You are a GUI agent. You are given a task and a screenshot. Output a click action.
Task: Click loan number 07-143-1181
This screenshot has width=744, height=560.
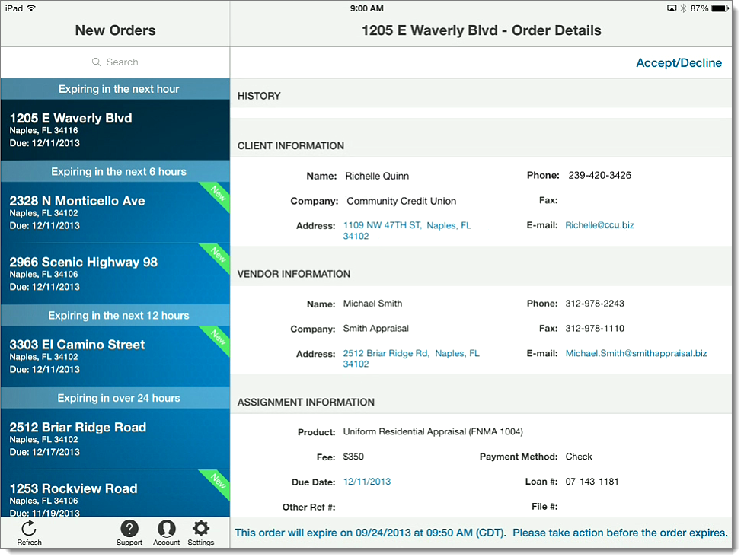click(592, 482)
